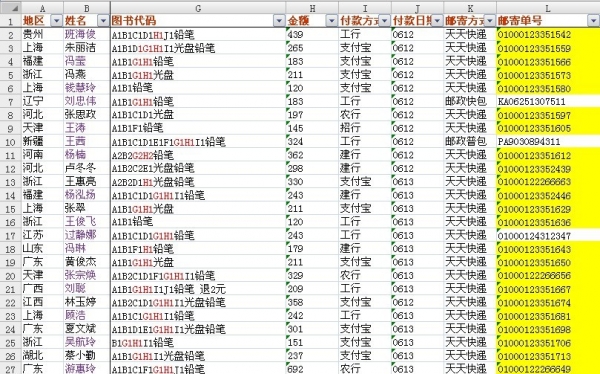
Task: Select cell containing KA06251307511
Action: [548, 101]
